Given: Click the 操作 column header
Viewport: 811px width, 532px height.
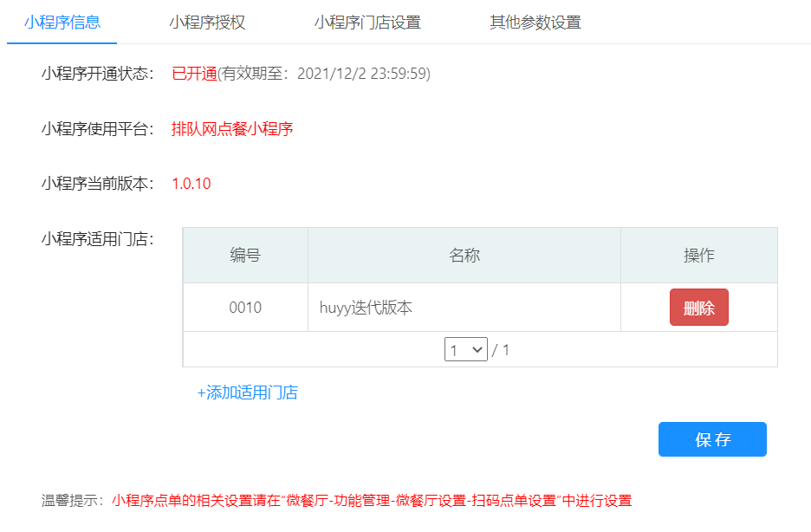Looking at the screenshot, I should coord(698,256).
